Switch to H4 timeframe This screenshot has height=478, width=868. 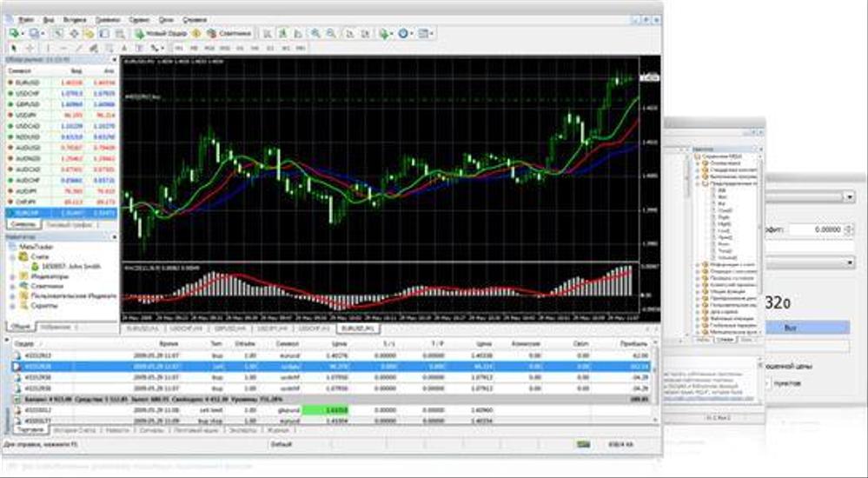(255, 48)
